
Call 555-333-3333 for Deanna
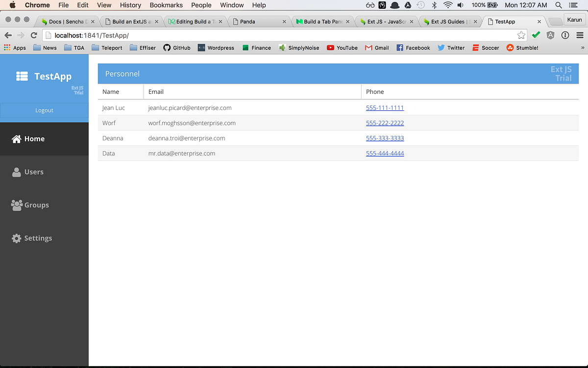click(x=385, y=138)
